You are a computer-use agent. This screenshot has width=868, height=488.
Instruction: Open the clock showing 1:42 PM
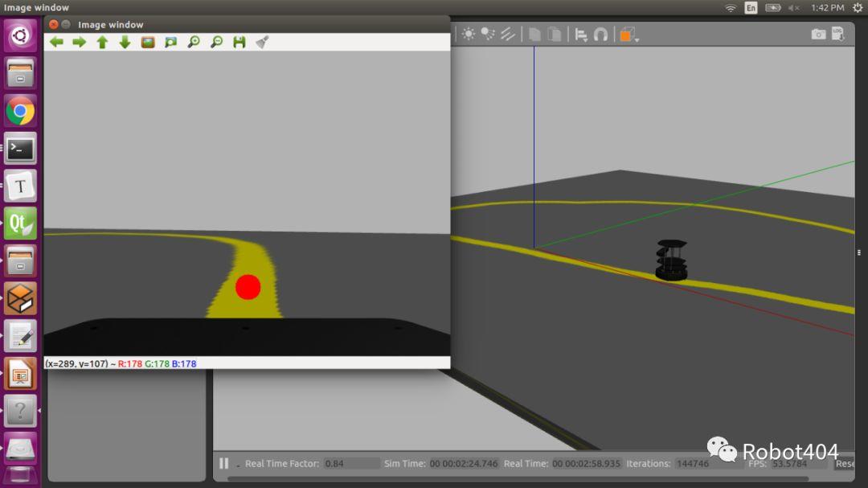click(828, 8)
